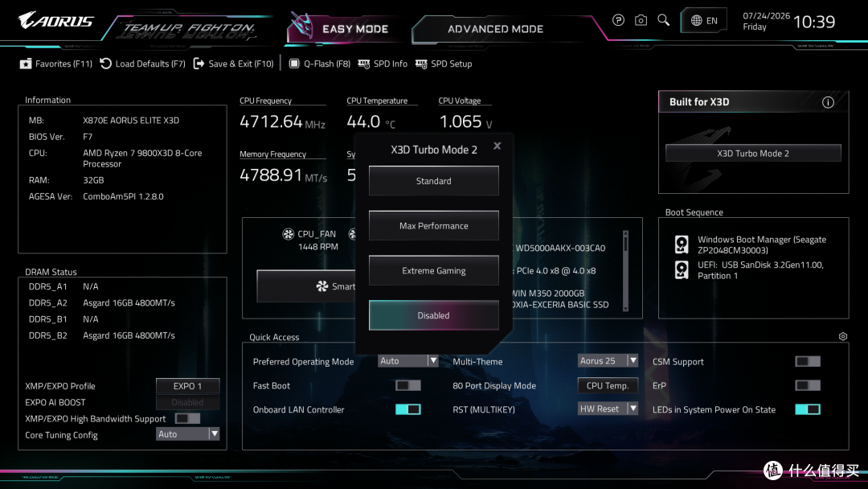
Task: Click the globe language icon
Action: 696,20
